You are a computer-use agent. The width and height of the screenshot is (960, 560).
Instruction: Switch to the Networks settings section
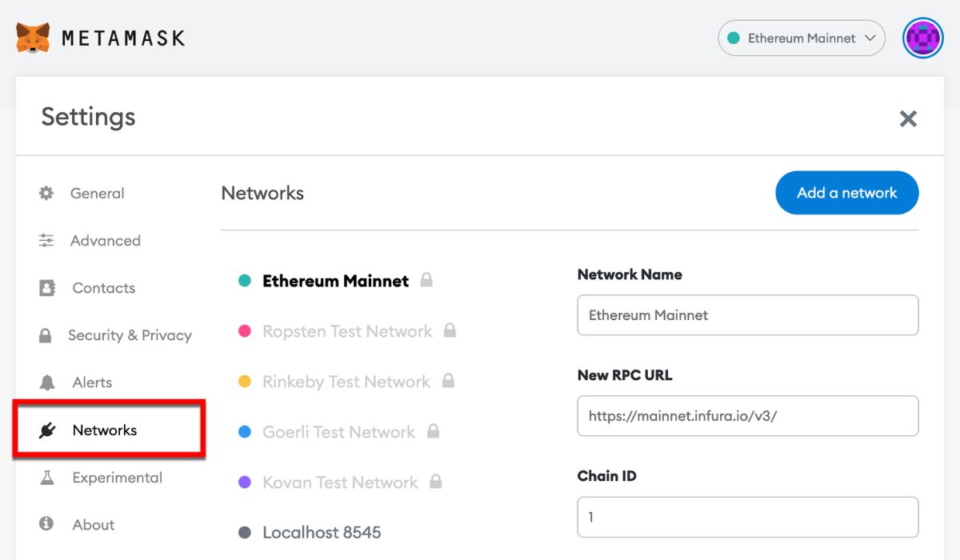click(104, 429)
